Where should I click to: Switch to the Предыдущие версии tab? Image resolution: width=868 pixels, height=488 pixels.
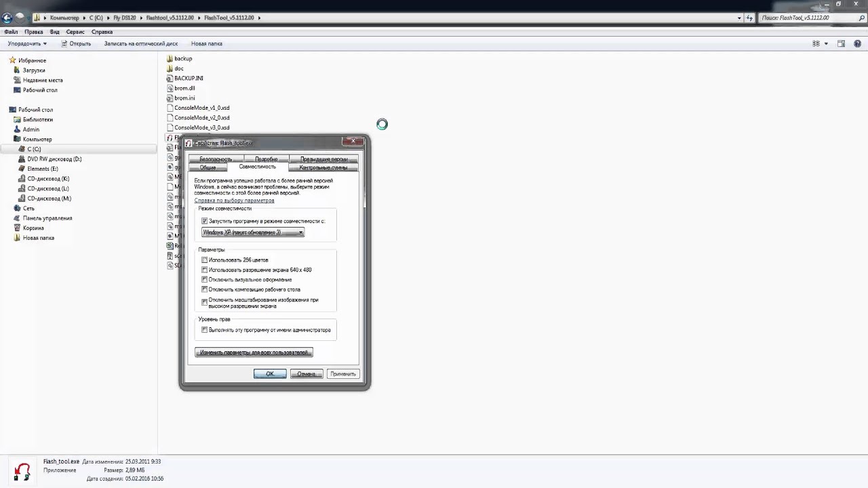tap(324, 159)
